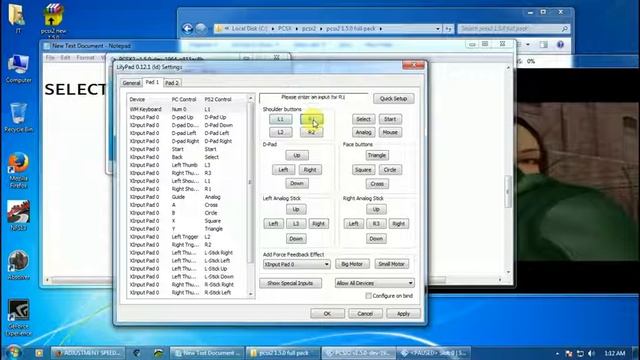Click the network icon in system tray
640x360 pixels.
pos(580,353)
